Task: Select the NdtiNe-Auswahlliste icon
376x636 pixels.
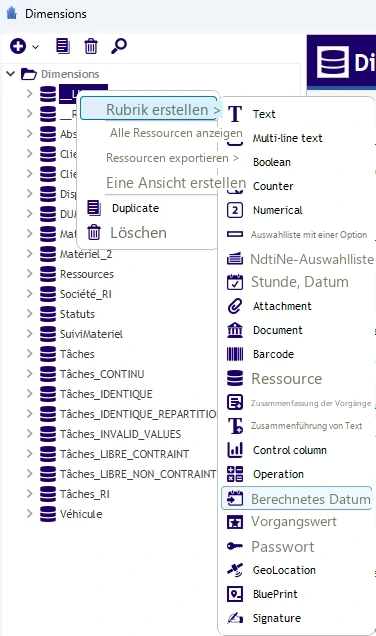Action: coord(235,258)
